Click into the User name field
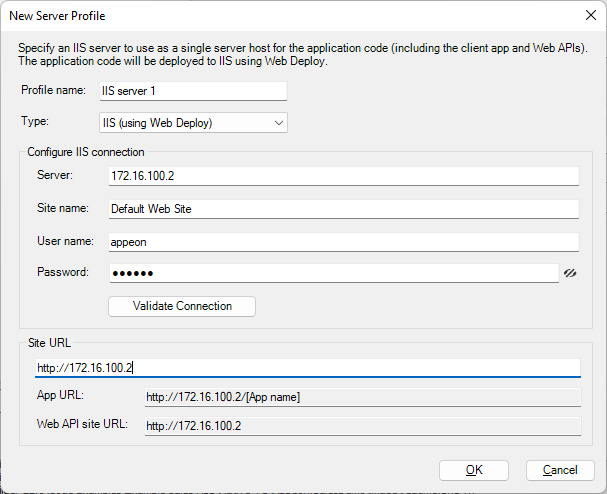 click(x=342, y=241)
